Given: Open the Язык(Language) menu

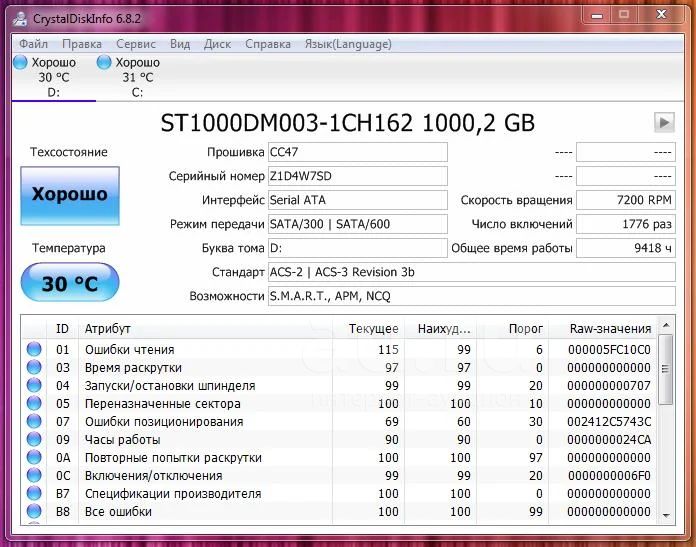Looking at the screenshot, I should [x=348, y=44].
